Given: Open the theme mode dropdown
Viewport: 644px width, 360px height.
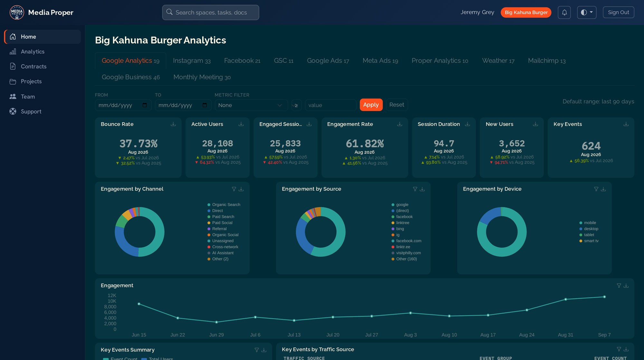Looking at the screenshot, I should pyautogui.click(x=587, y=13).
